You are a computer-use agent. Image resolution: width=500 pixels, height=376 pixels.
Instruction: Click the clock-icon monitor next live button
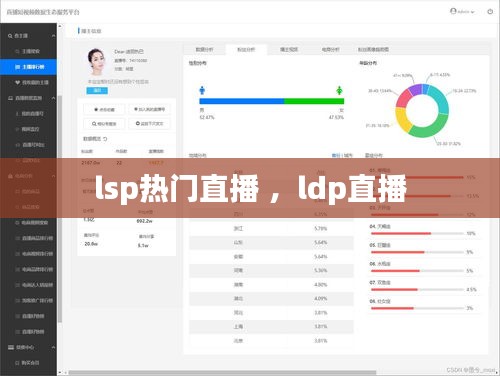pos(149,124)
